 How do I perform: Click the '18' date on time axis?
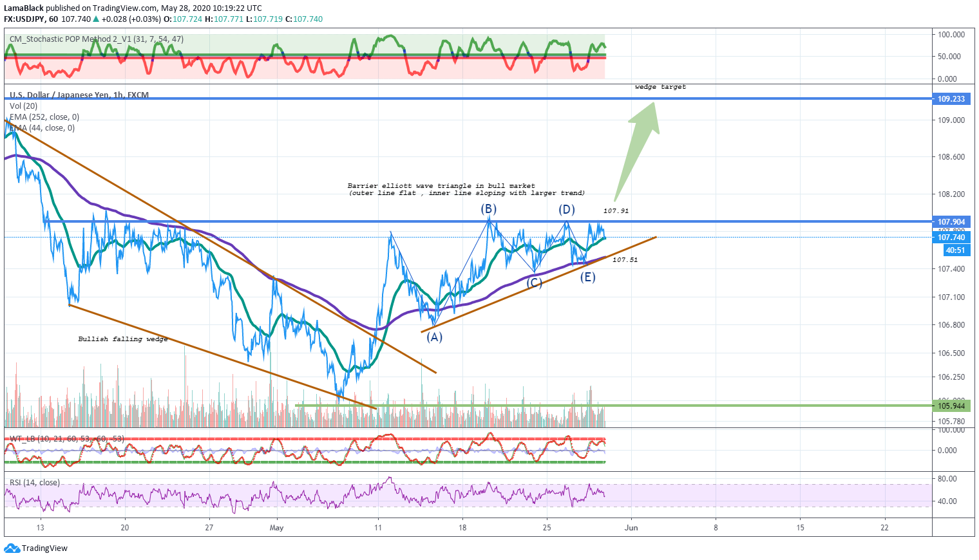[462, 528]
